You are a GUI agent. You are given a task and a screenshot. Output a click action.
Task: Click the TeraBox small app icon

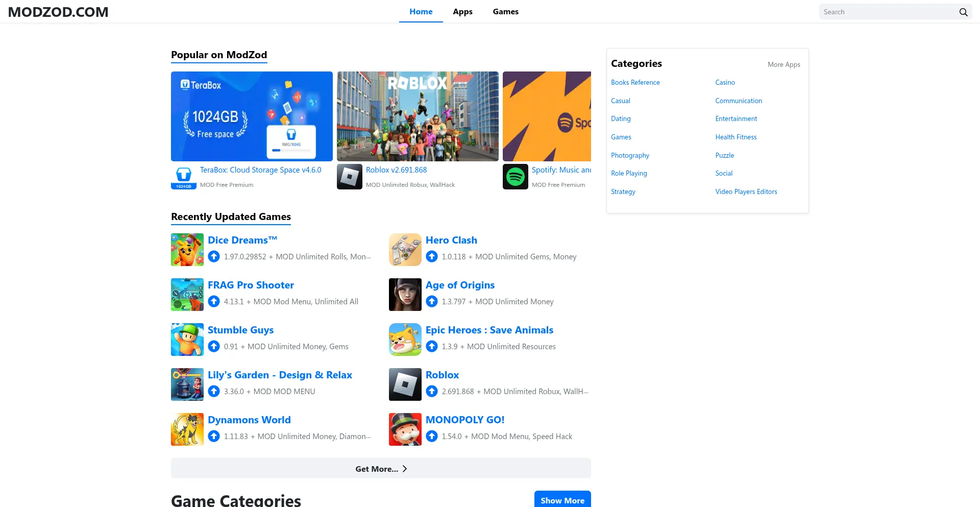184,177
